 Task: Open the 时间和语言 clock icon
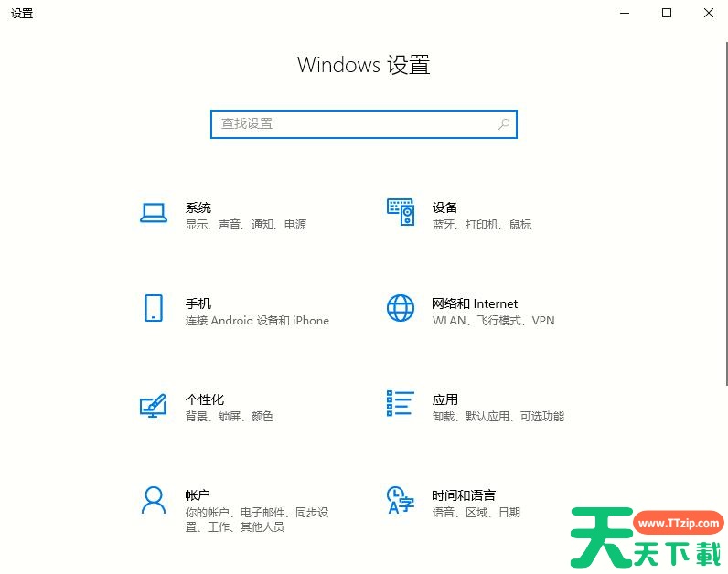401,500
